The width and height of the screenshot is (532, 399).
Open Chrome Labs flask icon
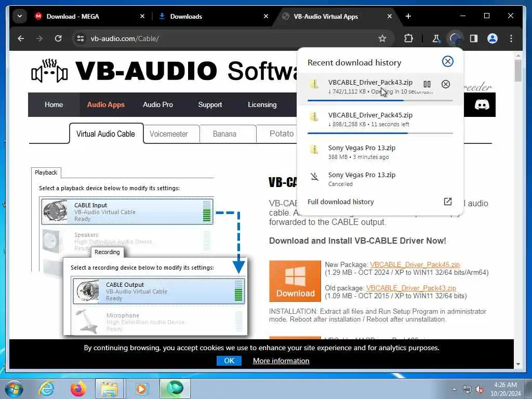436,38
